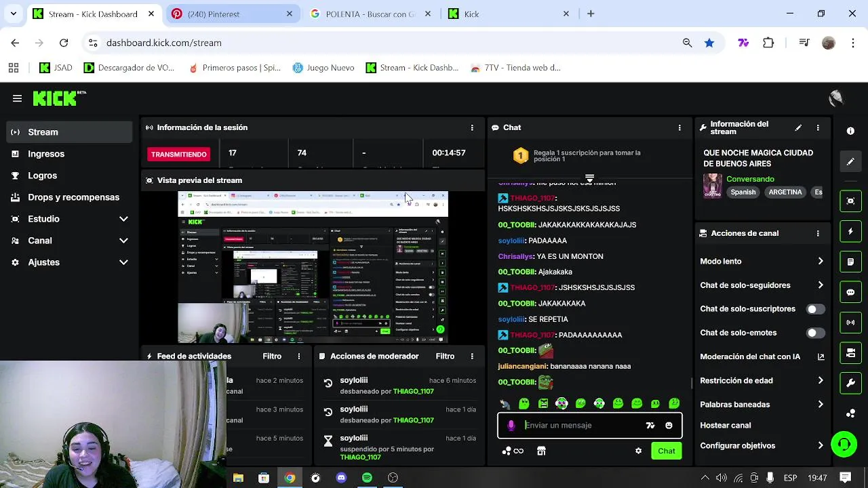Toggle the broadcast session info widget icon
Image resolution: width=868 pixels, height=488 pixels.
[850, 323]
